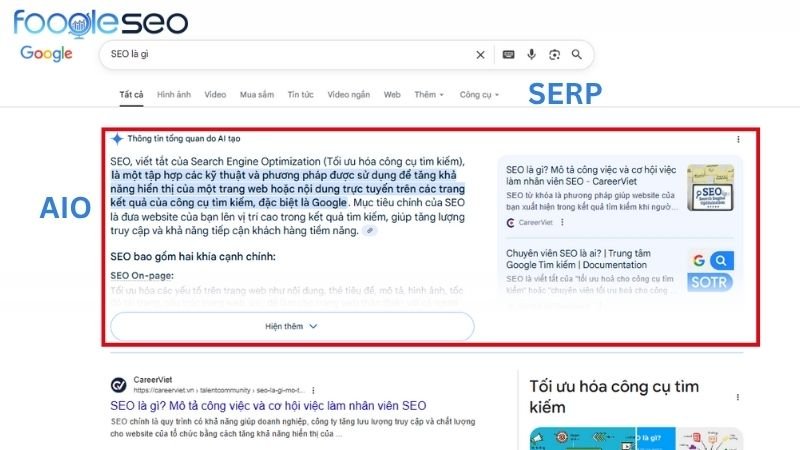800x450 pixels.
Task: Open the 'Video ngắn' tab
Action: 348,95
